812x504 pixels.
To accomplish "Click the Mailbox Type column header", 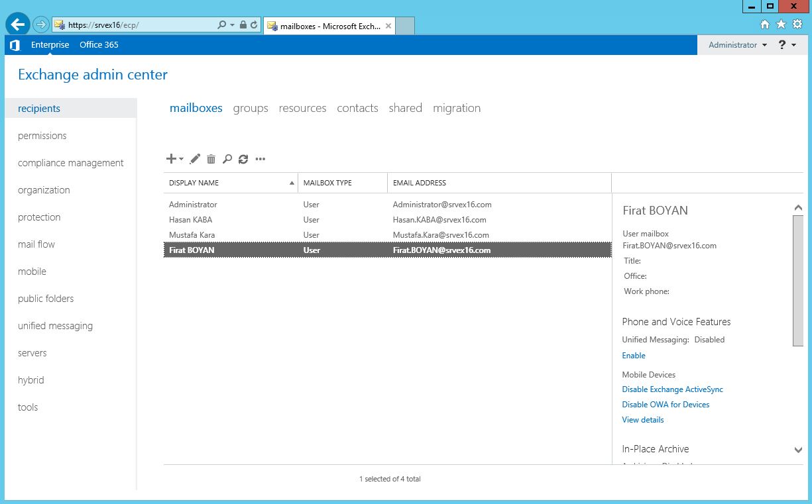I will coord(343,183).
